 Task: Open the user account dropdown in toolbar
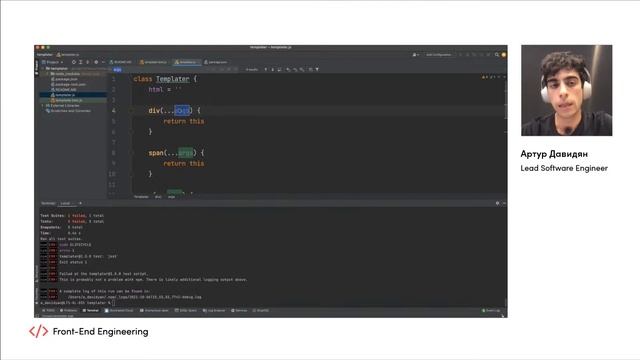tap(416, 54)
